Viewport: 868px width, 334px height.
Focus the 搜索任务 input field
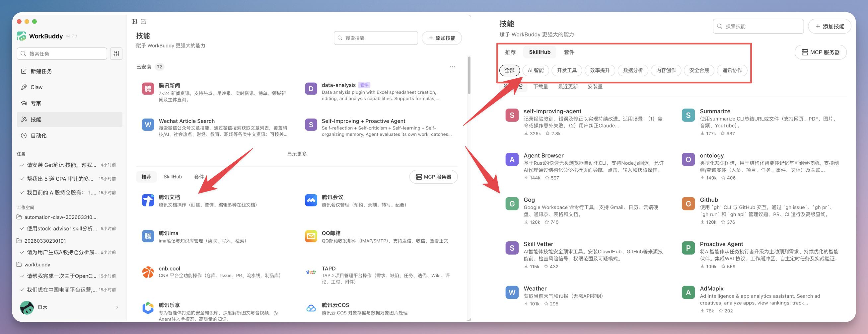tap(62, 53)
